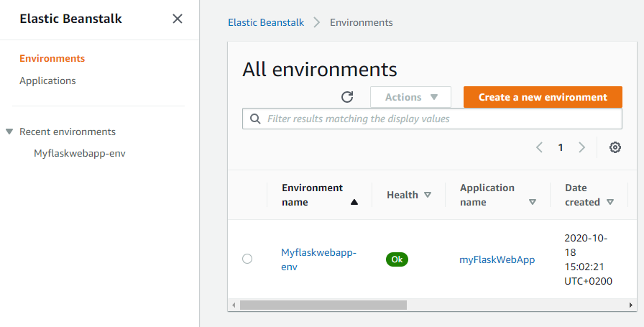
Task: Click page number 1
Action: tap(561, 147)
